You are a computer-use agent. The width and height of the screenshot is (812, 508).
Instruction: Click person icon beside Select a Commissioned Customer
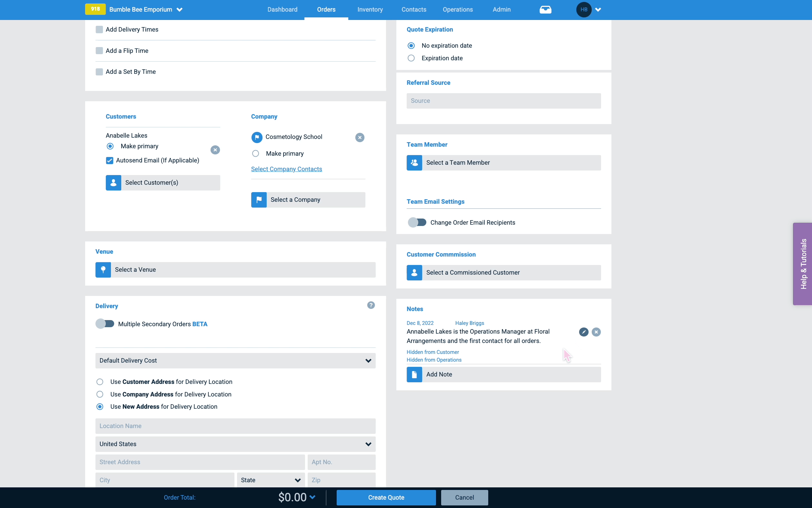(414, 273)
